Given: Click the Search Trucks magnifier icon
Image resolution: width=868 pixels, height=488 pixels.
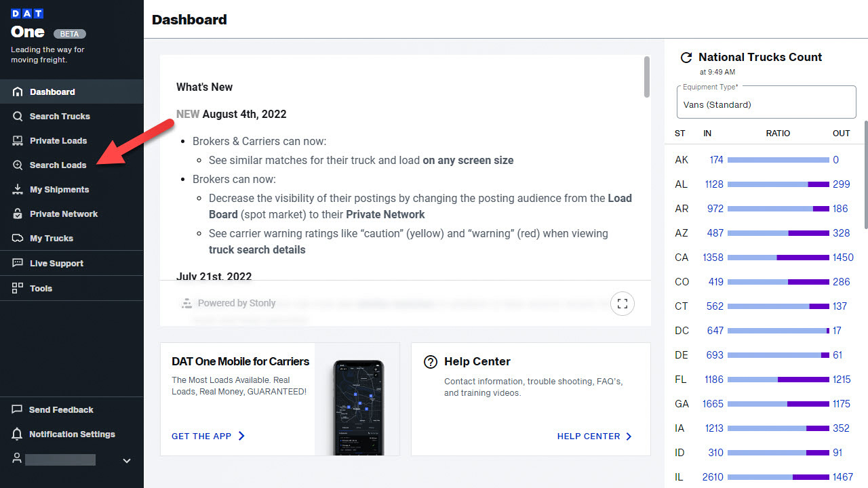Looking at the screenshot, I should pos(18,116).
